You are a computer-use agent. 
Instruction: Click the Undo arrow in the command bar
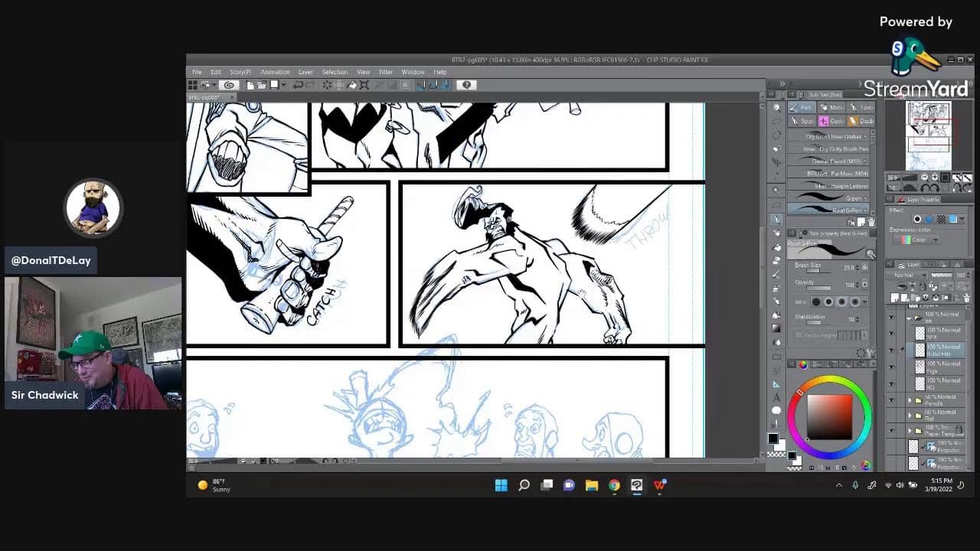click(298, 85)
